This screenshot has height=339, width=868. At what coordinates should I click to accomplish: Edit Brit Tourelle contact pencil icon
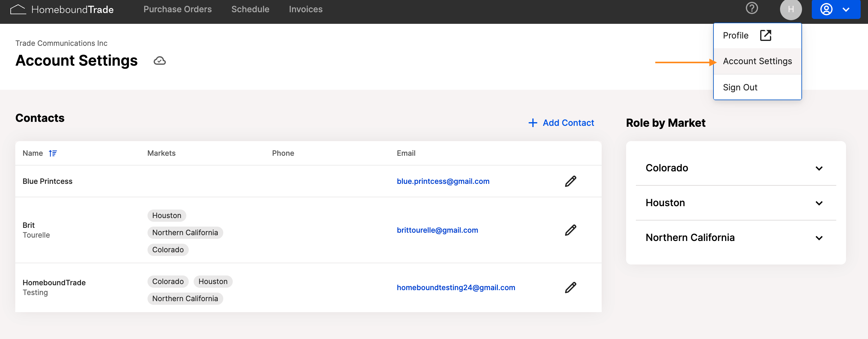[x=571, y=230]
